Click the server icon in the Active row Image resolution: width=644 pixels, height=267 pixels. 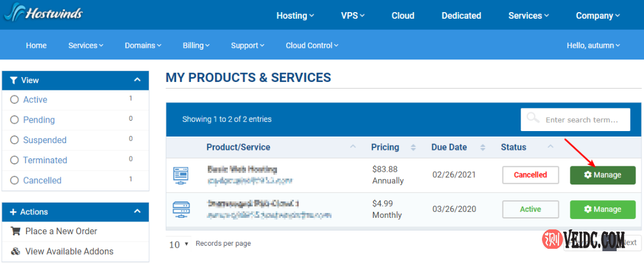pyautogui.click(x=181, y=209)
